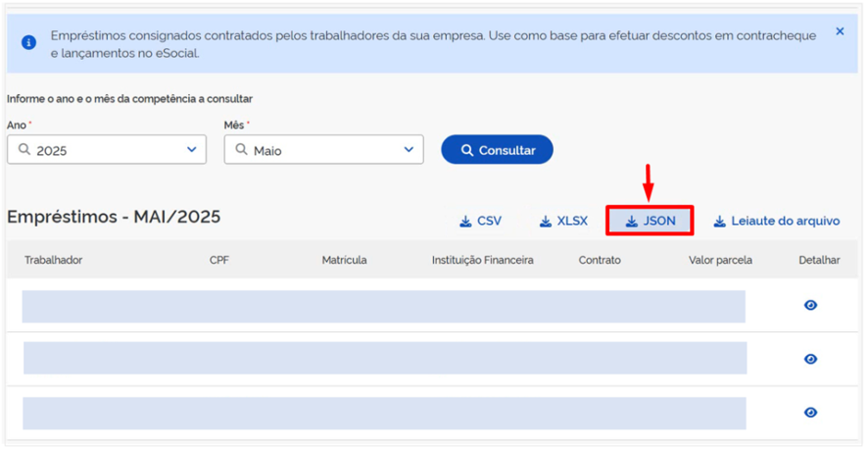Click the Consultar search button
This screenshot has width=868, height=451.
497,150
